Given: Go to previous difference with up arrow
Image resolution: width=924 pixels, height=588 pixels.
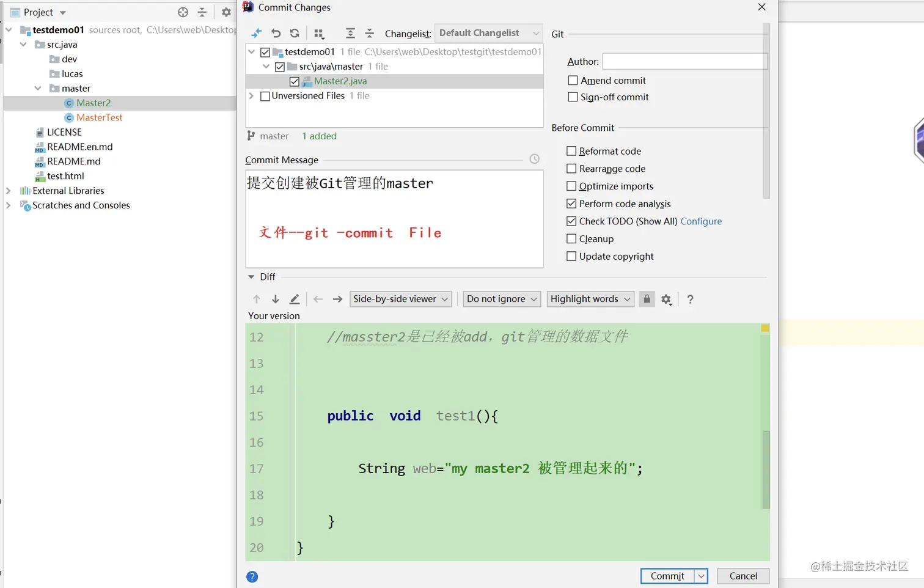Looking at the screenshot, I should 257,299.
